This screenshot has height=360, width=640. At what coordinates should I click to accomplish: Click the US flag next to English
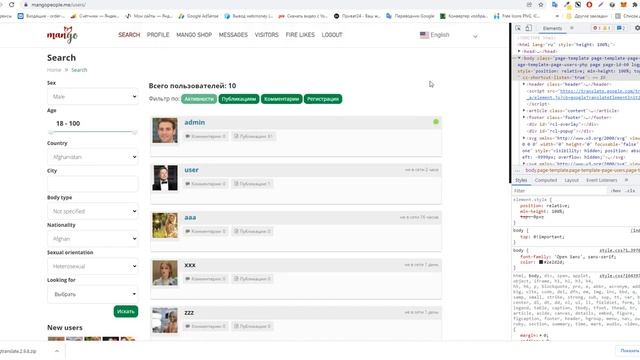coord(424,35)
